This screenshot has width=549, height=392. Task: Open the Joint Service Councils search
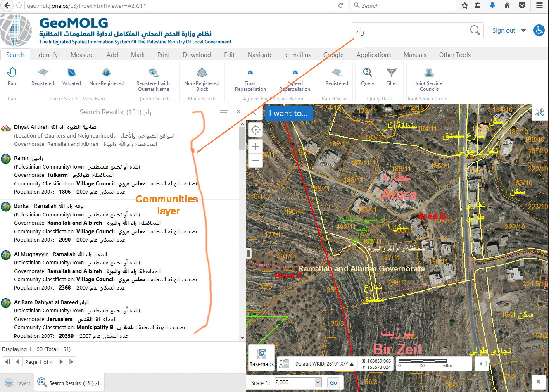(x=429, y=80)
